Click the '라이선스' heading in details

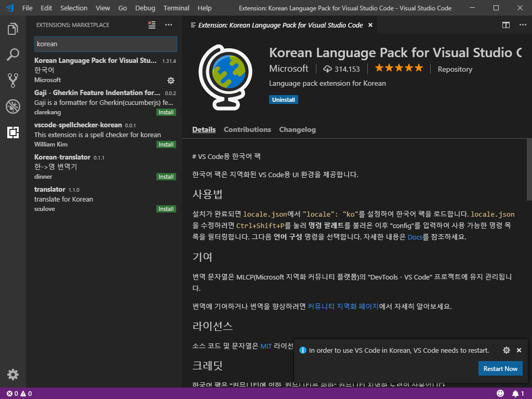[212, 326]
